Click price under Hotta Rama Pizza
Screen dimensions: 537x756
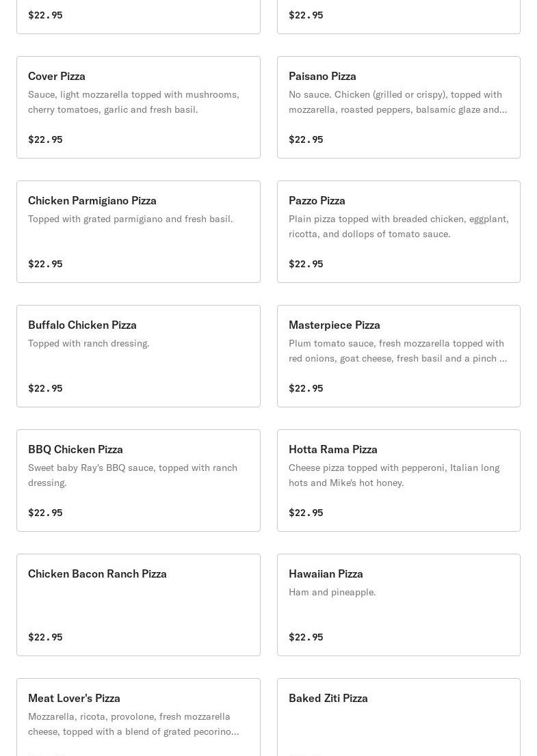(x=306, y=513)
